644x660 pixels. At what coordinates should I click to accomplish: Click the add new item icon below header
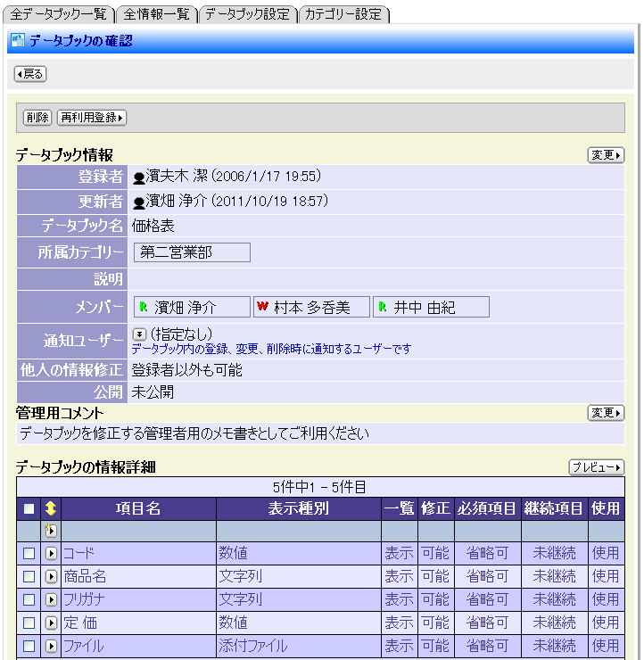51,531
